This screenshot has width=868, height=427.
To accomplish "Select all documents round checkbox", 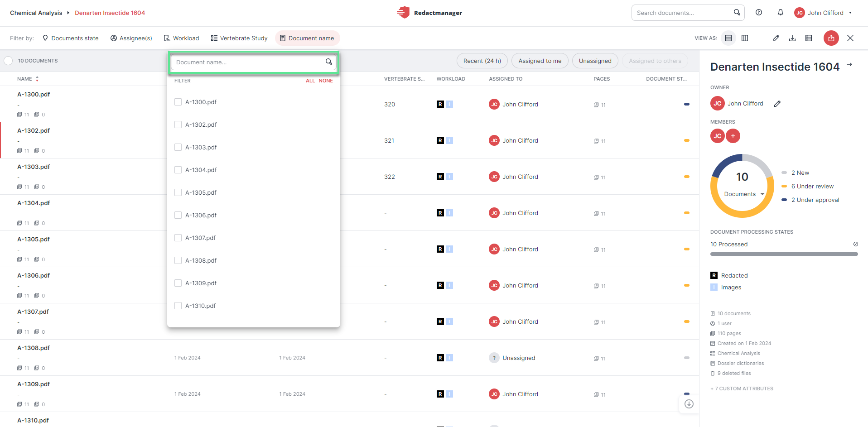I will [8, 61].
